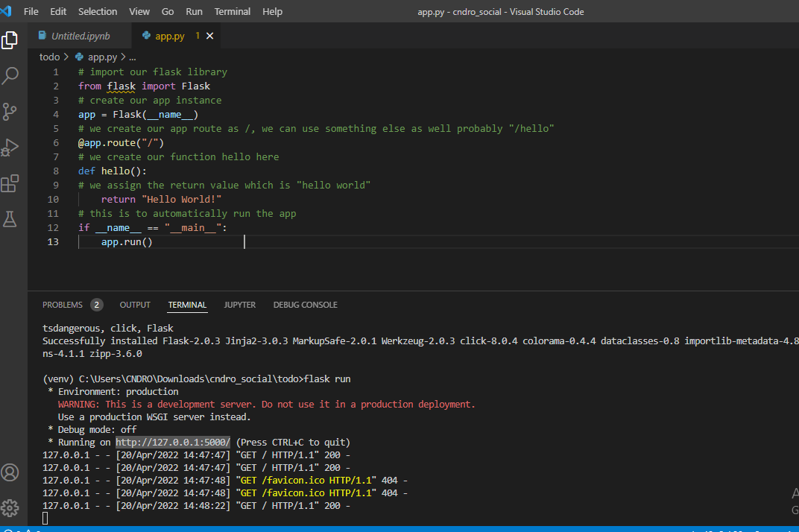This screenshot has width=799, height=532.
Task: Switch to the DEBUG CONSOLE panel tab
Action: click(305, 304)
